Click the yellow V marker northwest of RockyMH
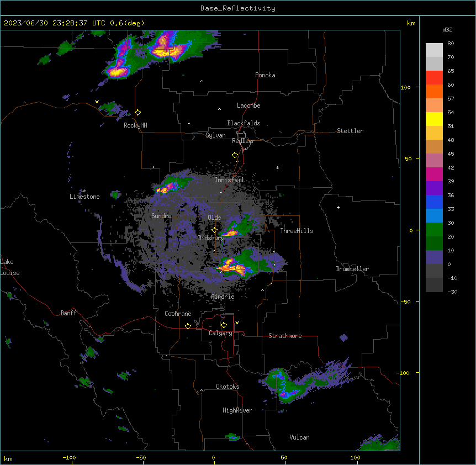The width and height of the screenshot is (476, 465). point(97,102)
